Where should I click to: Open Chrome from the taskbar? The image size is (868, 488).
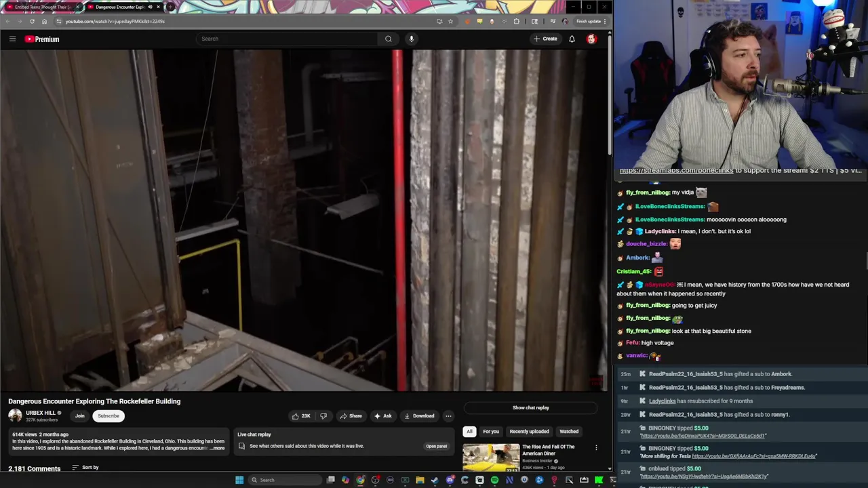tap(360, 480)
